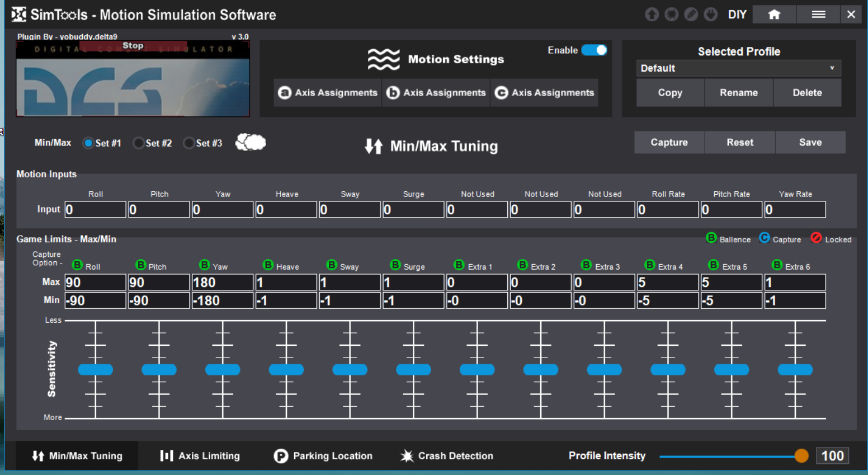The image size is (868, 475).
Task: Click Capture Option B icon for Extra 5
Action: 714,265
